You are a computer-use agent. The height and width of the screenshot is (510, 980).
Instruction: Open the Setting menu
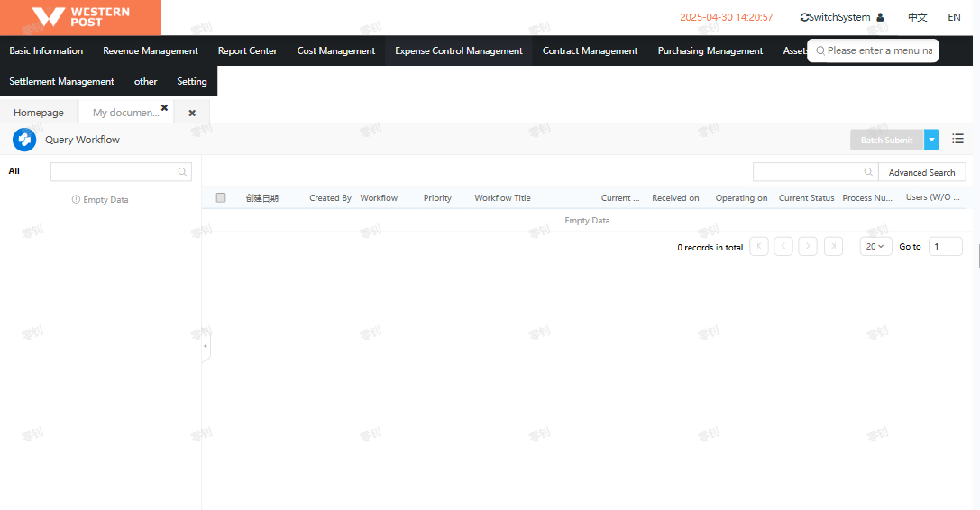(x=192, y=81)
